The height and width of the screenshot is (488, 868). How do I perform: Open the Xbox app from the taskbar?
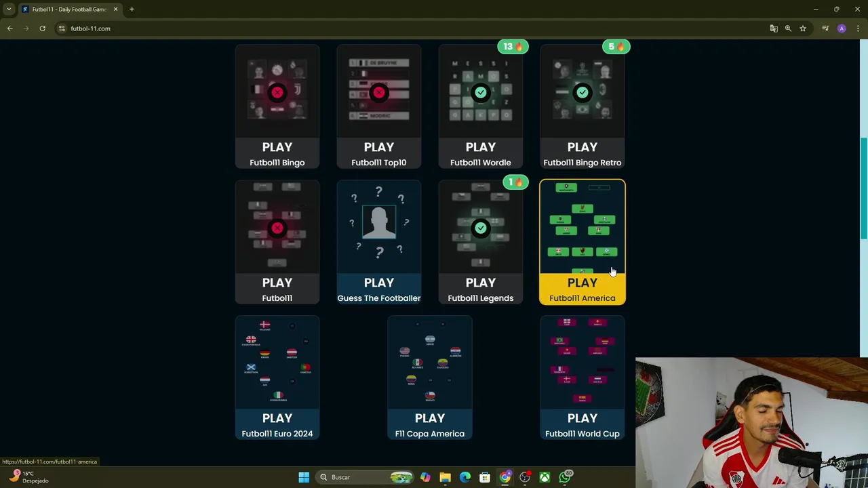[x=545, y=477]
